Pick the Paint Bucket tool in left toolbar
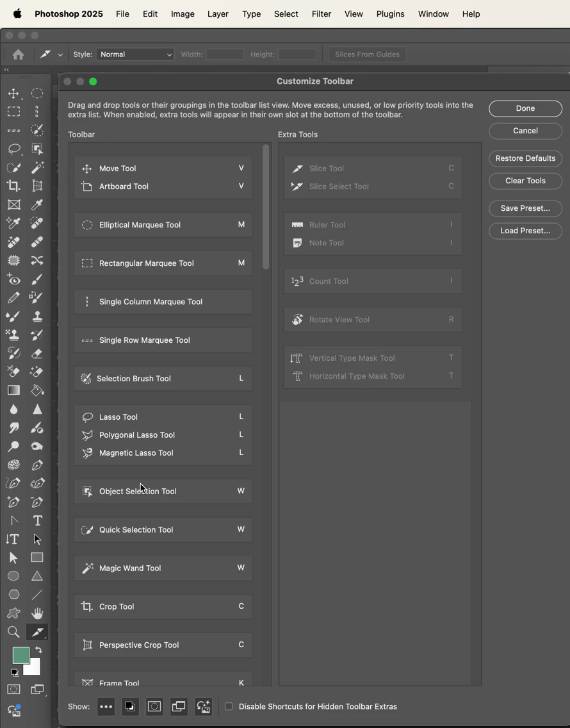The image size is (570, 728). click(37, 390)
